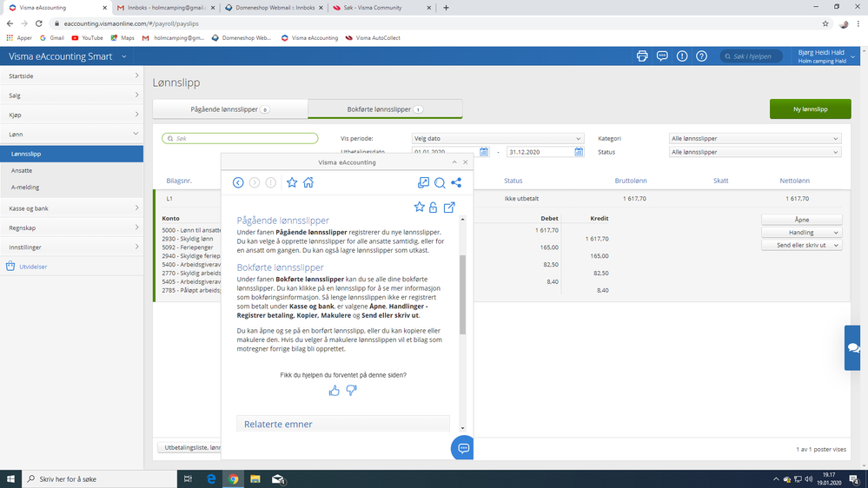Image resolution: width=868 pixels, height=488 pixels.
Task: Click the share icon in help panel
Action: [456, 182]
